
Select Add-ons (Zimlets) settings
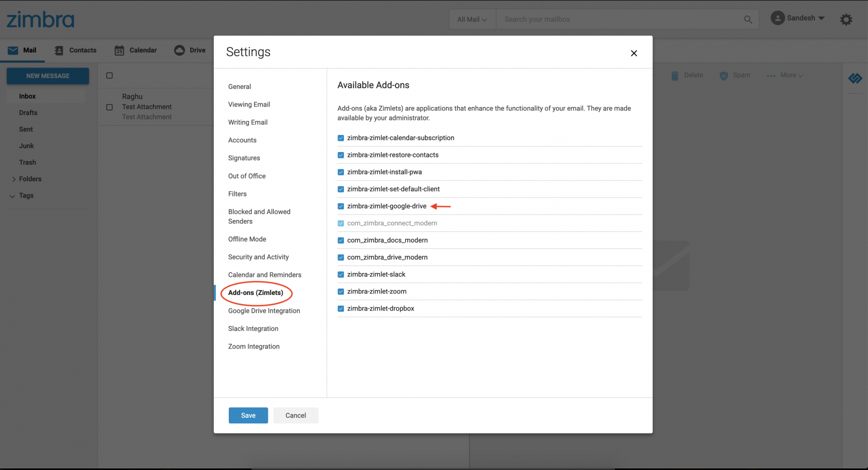[256, 293]
